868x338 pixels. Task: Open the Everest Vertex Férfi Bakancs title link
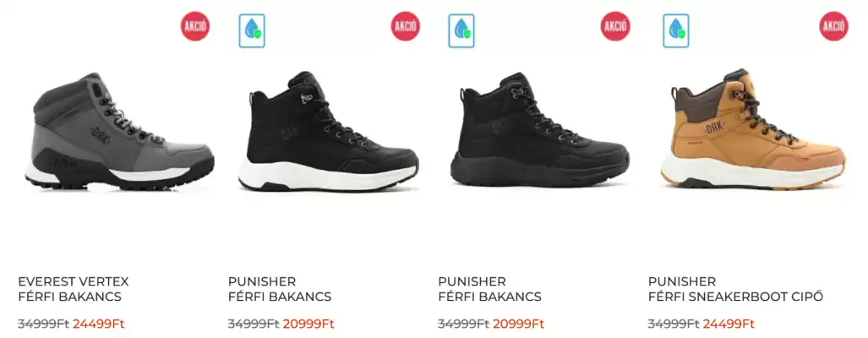73,289
